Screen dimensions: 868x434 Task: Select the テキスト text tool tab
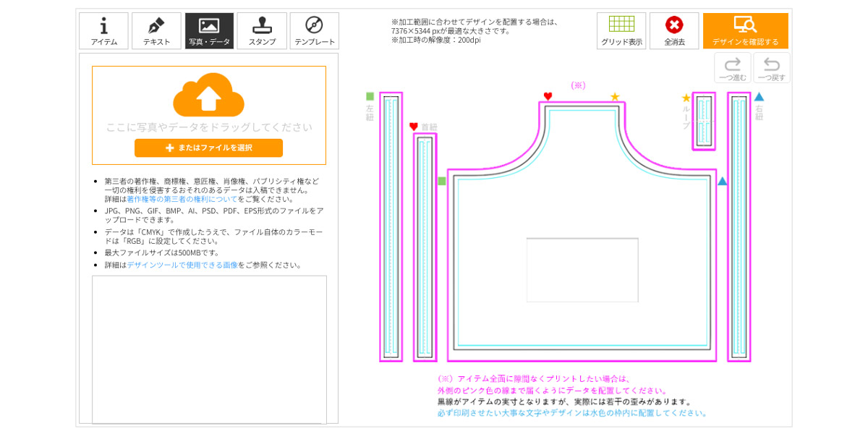pyautogui.click(x=156, y=31)
